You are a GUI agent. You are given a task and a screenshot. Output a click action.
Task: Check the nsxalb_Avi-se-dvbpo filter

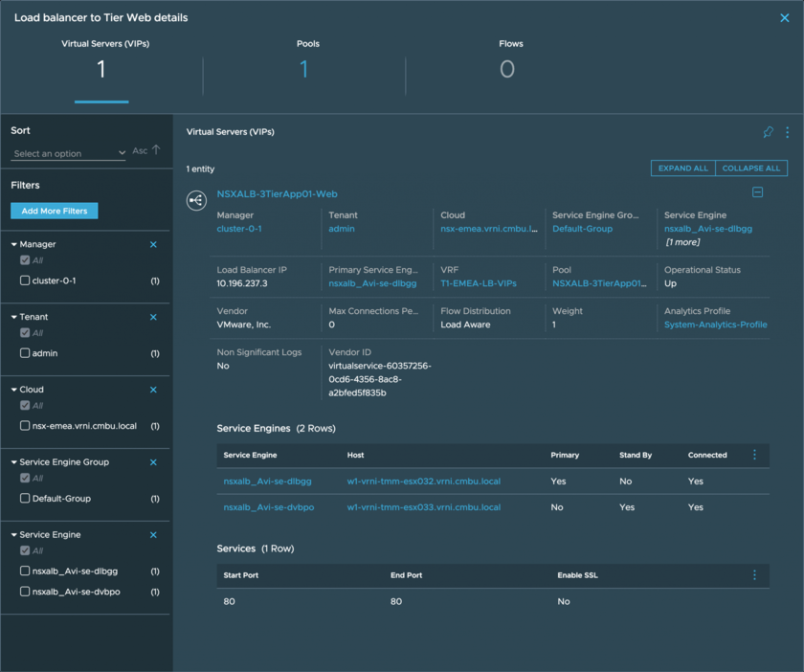click(25, 593)
